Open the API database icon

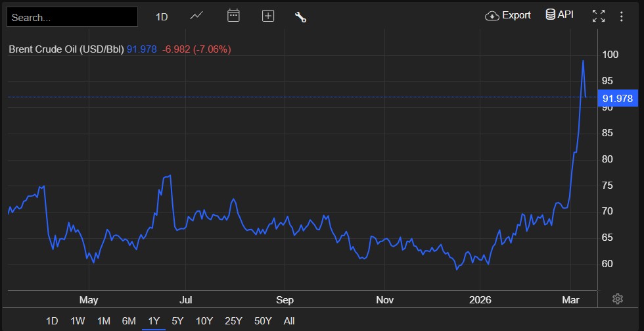click(551, 14)
